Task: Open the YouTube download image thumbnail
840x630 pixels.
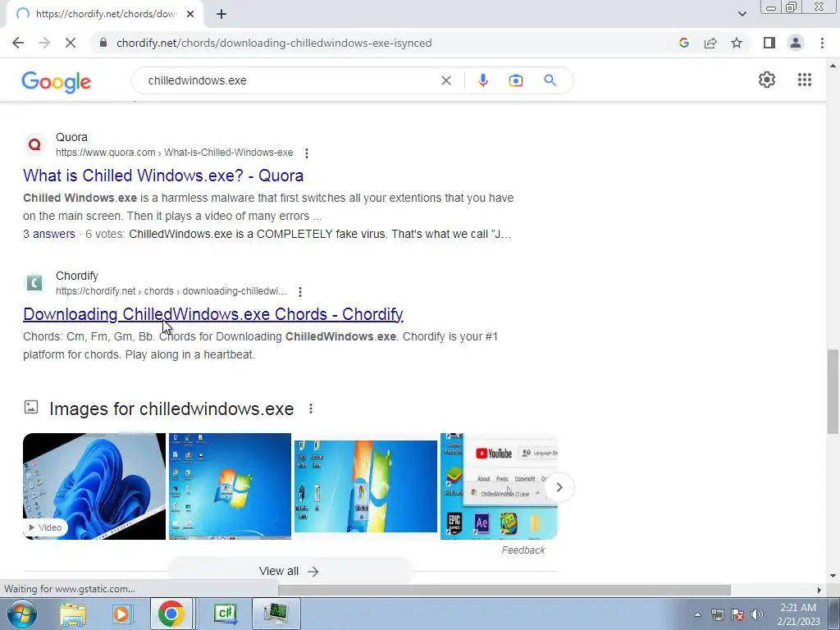Action: click(499, 486)
